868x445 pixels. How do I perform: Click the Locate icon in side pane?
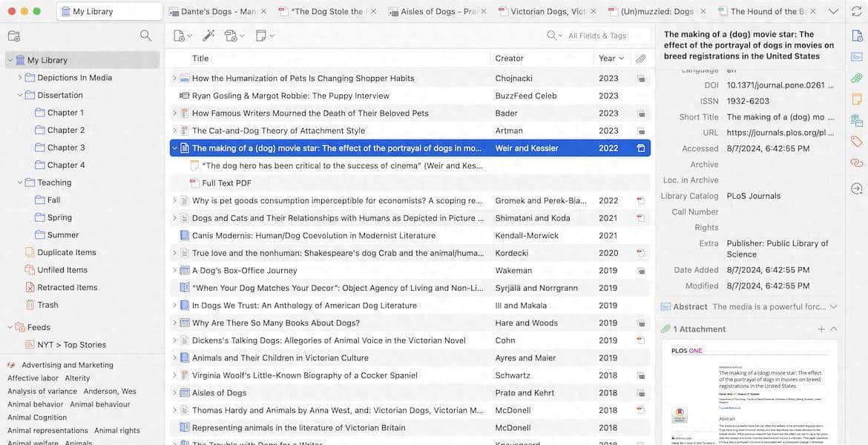tap(856, 189)
